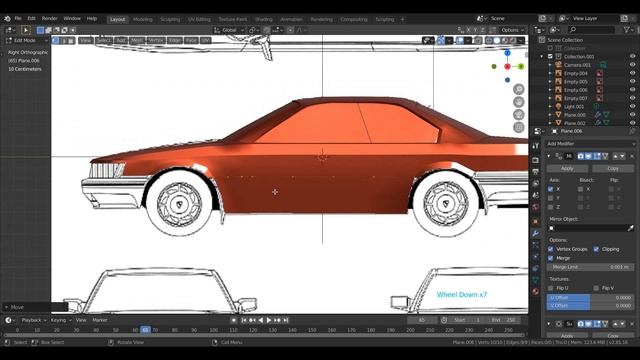Click the Select Box tool arrow icon
Screen dimensions: 640x360
[x=26, y=30]
